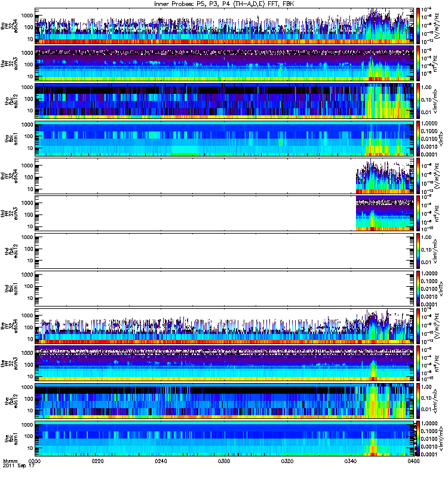Click the color bar of tha fbk edc12 panel
Viewport: 448px width, 478px height.
418,101
